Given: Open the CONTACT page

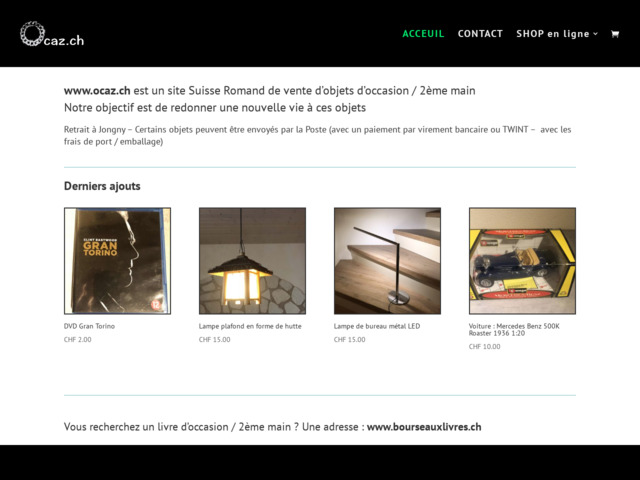Looking at the screenshot, I should tap(480, 34).
